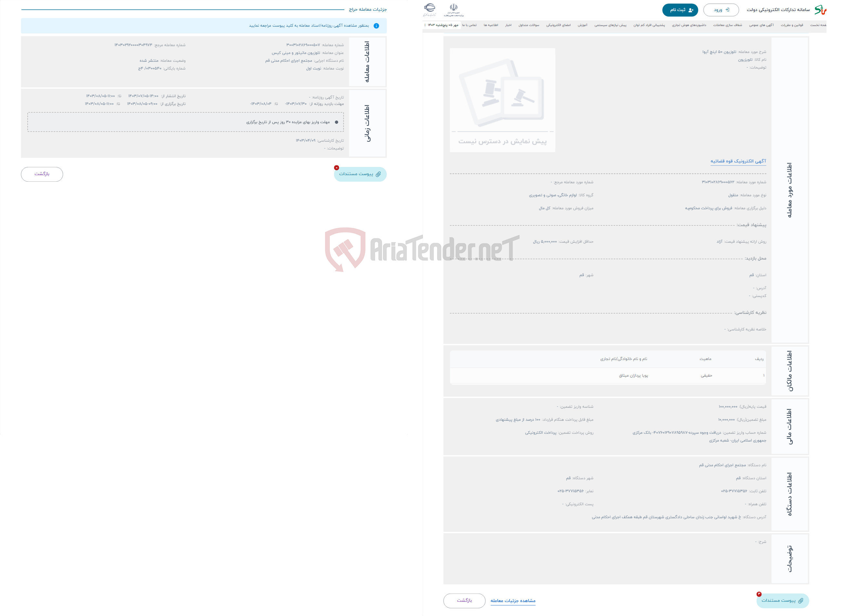
Task: Click the attachment/پیوست مستندات icon on left panel
Action: (x=360, y=174)
